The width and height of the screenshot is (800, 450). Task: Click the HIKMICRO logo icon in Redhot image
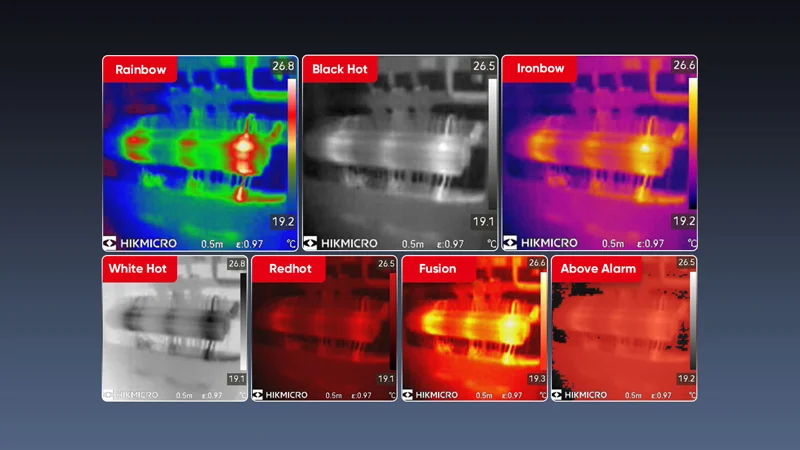point(258,395)
